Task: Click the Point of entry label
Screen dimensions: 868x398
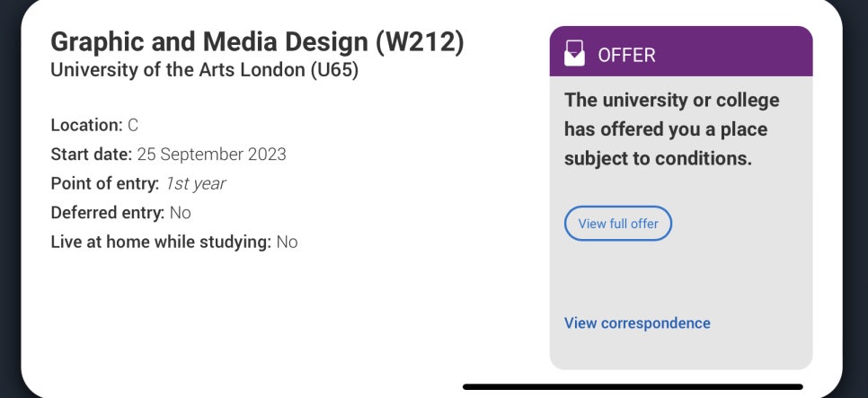Action: [105, 183]
